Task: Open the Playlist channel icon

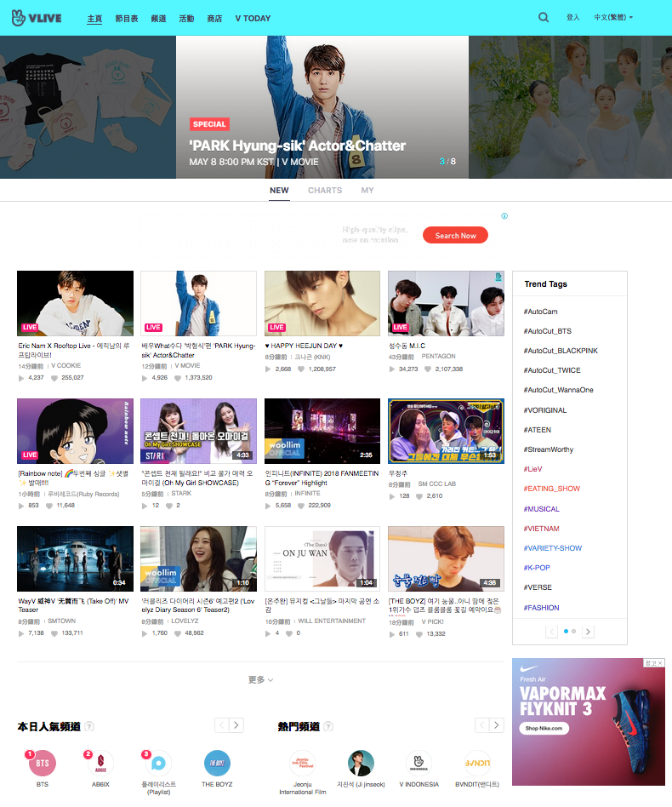Action: [158, 764]
